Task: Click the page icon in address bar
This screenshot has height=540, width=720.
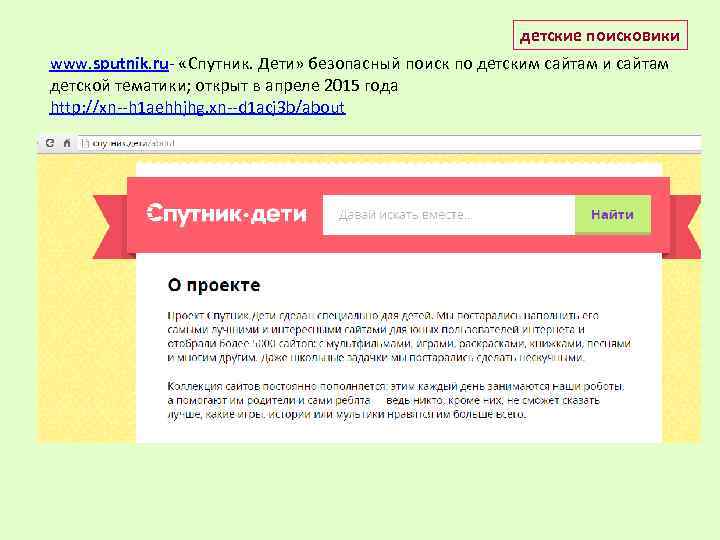Action: 84,143
